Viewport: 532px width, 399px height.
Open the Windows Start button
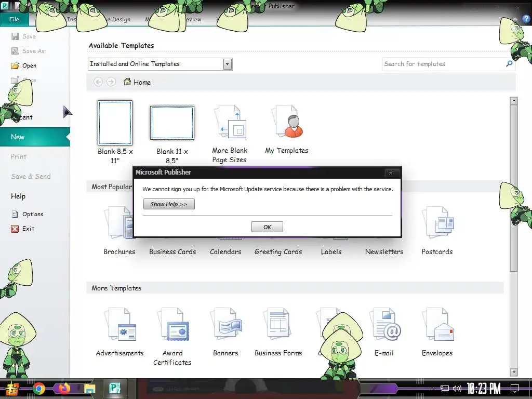[12, 389]
